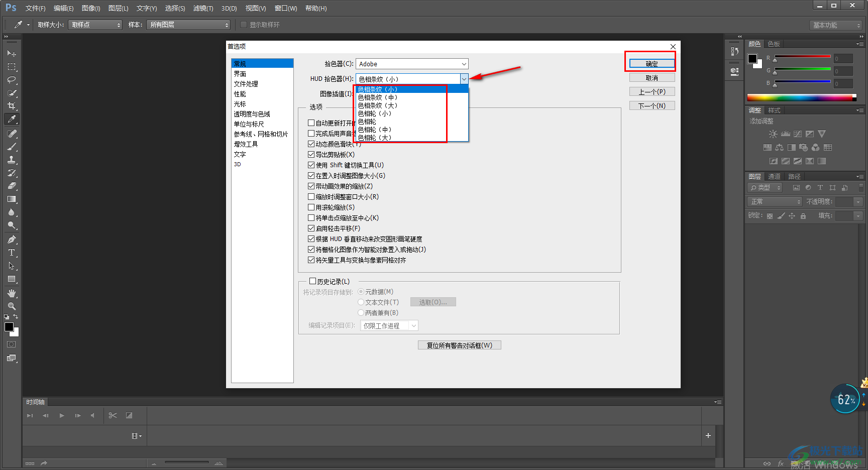
Task: Select the Clone Stamp tool
Action: pyautogui.click(x=12, y=160)
